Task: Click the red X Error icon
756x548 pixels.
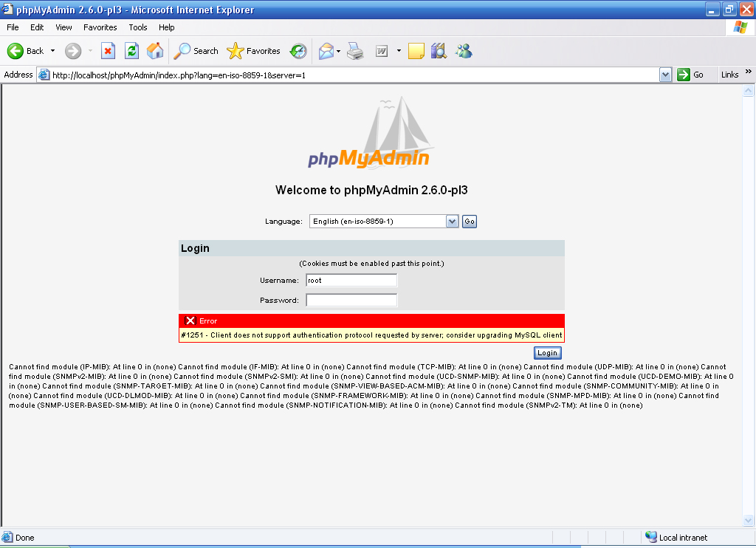Action: [x=190, y=321]
